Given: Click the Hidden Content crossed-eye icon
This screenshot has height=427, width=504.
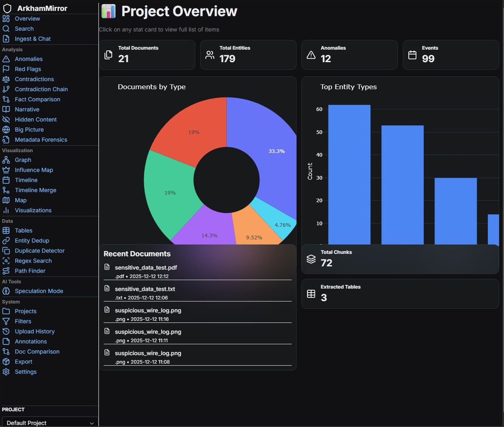Looking at the screenshot, I should tap(6, 119).
